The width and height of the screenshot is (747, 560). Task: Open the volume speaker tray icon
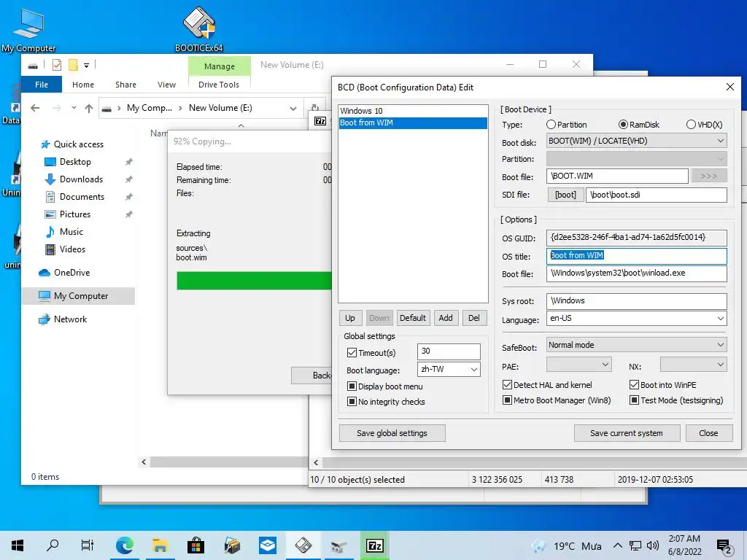[x=653, y=545]
